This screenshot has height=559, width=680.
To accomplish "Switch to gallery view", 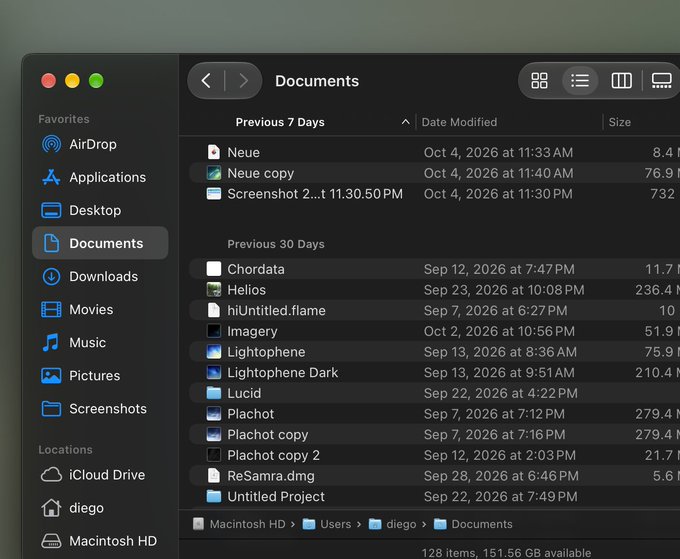I will (661, 81).
